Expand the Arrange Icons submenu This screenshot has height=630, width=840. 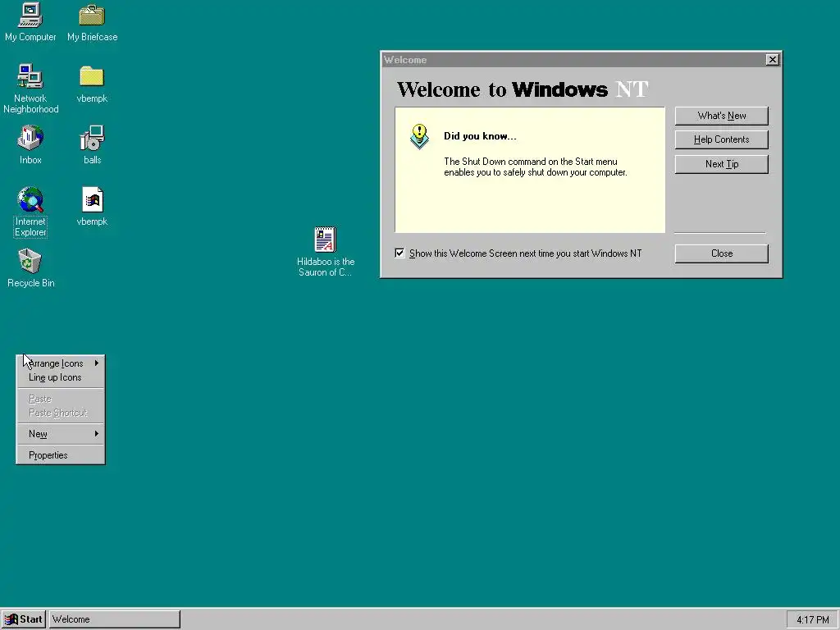(x=61, y=363)
